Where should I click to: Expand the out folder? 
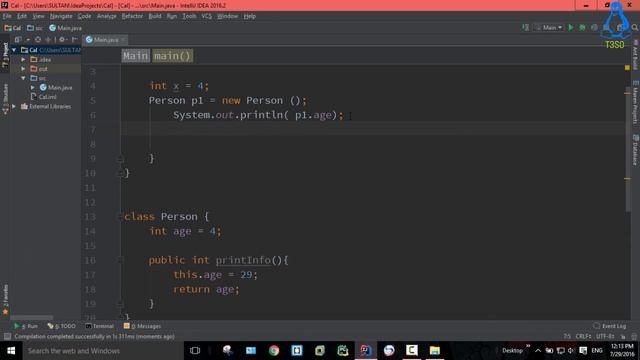pos(23,69)
